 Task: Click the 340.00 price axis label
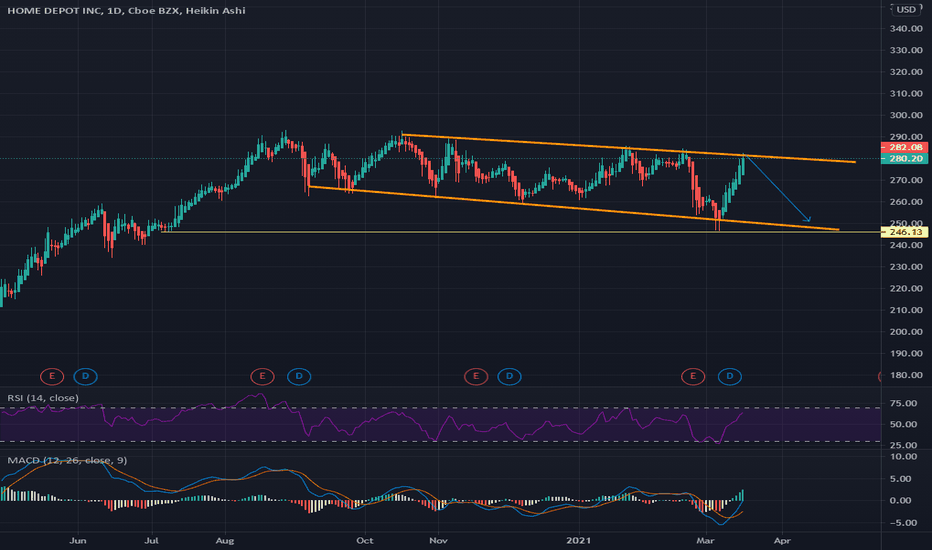point(906,29)
